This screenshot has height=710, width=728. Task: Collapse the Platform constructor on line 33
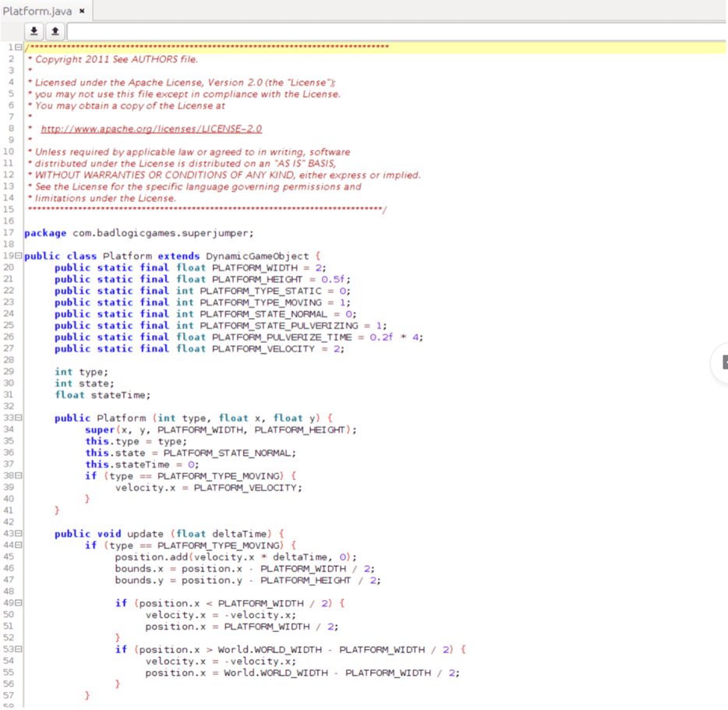coord(17,418)
